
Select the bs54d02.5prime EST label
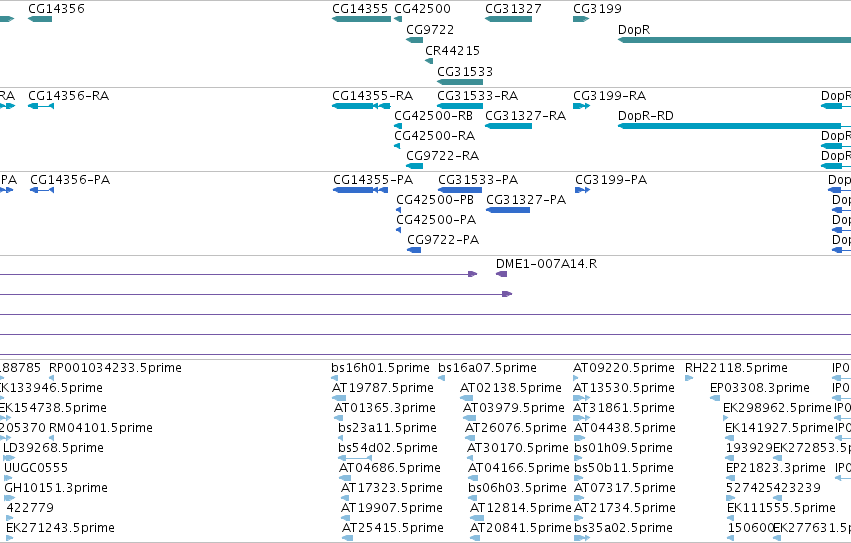click(388, 448)
